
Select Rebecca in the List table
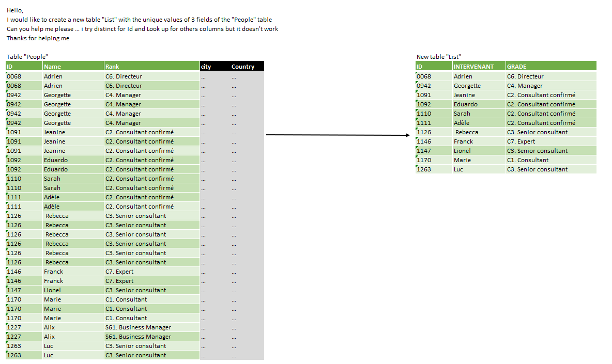point(479,133)
